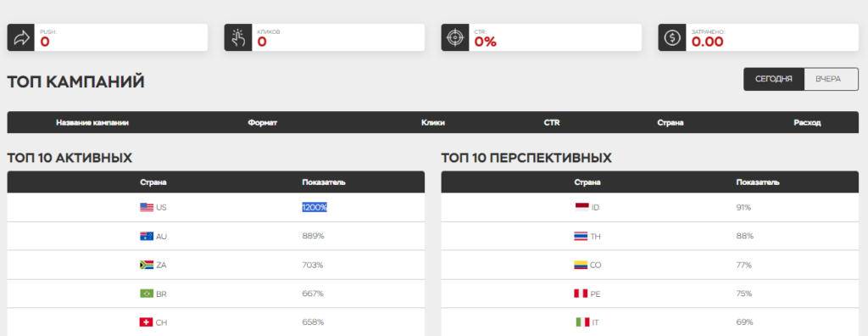Click the clicks hand-tap icon
The height and width of the screenshot is (336, 868).
238,37
